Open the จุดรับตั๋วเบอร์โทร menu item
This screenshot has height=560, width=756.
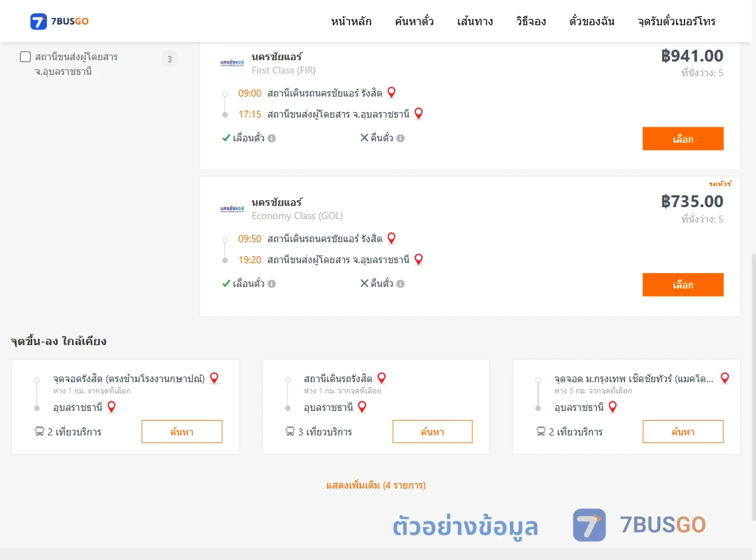[676, 21]
